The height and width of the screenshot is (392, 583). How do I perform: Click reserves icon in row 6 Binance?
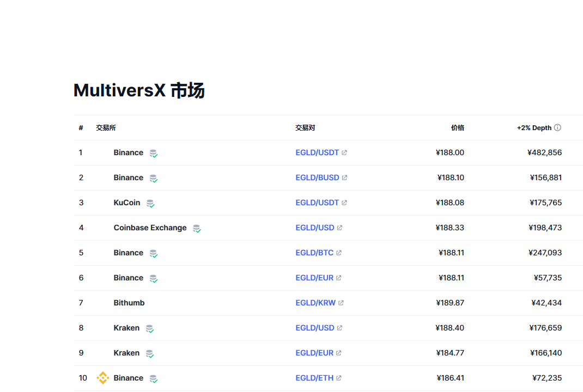coord(153,278)
